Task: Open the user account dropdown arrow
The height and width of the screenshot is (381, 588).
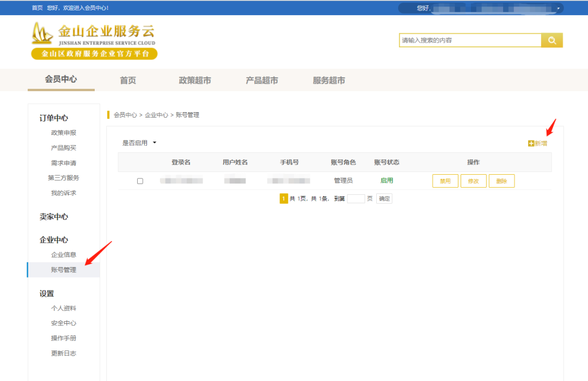Action: click(558, 8)
